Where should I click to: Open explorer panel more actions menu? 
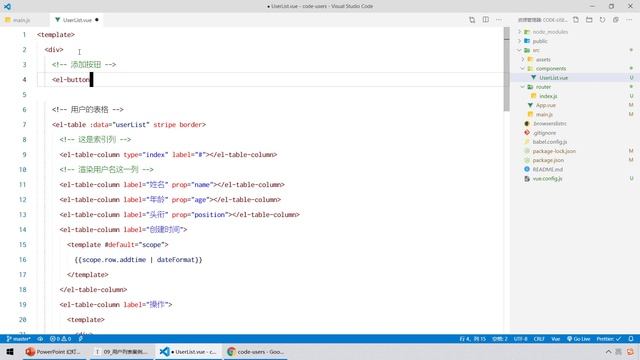(x=629, y=20)
